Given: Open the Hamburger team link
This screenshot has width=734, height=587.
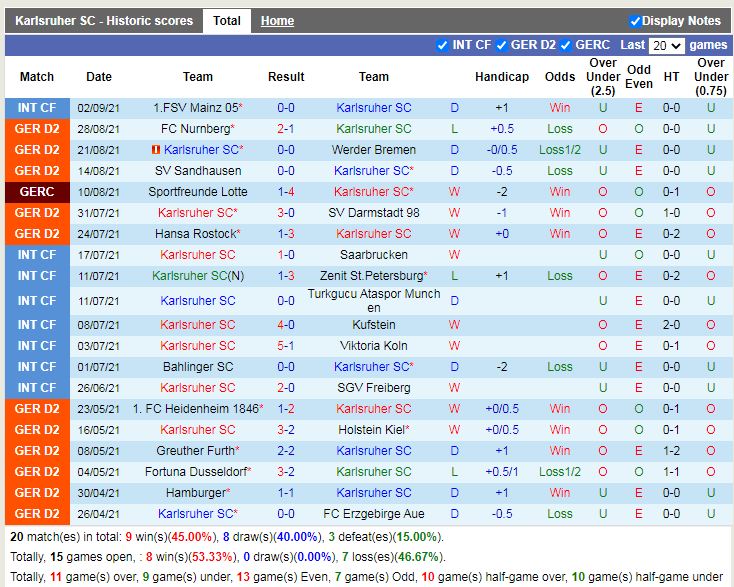Looking at the screenshot, I should click(195, 493).
